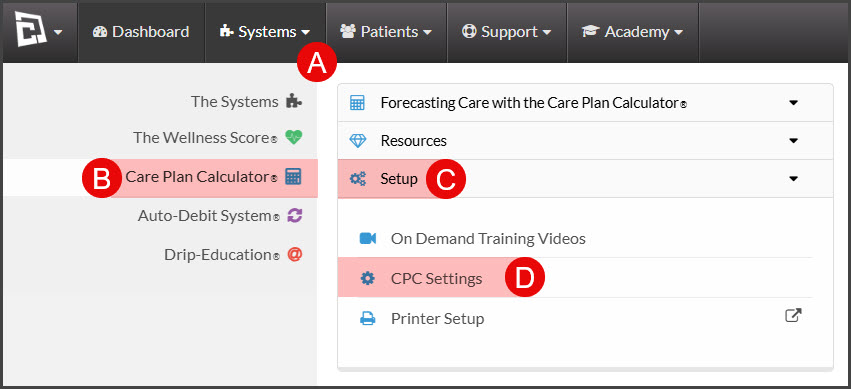
Task: Open the Support menu
Action: 506,32
